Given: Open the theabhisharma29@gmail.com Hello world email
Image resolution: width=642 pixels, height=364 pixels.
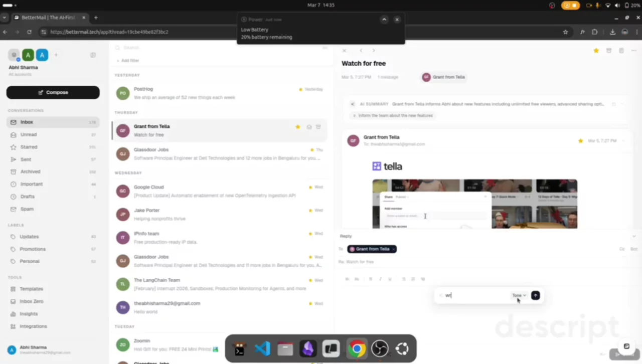Looking at the screenshot, I should coord(220,307).
